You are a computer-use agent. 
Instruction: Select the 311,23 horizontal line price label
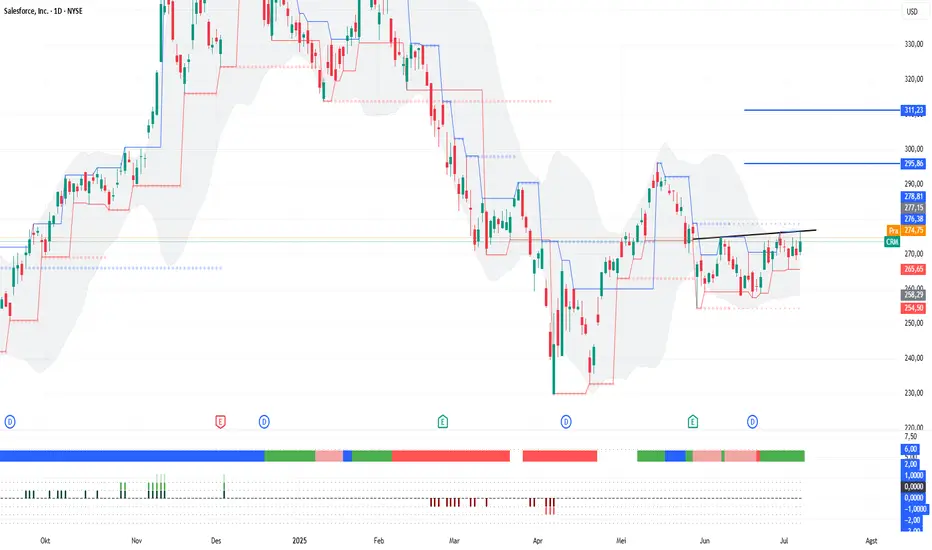click(x=913, y=110)
